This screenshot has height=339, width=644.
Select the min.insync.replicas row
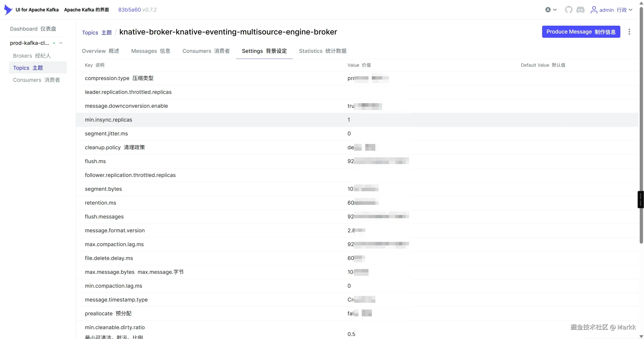pyautogui.click(x=357, y=120)
